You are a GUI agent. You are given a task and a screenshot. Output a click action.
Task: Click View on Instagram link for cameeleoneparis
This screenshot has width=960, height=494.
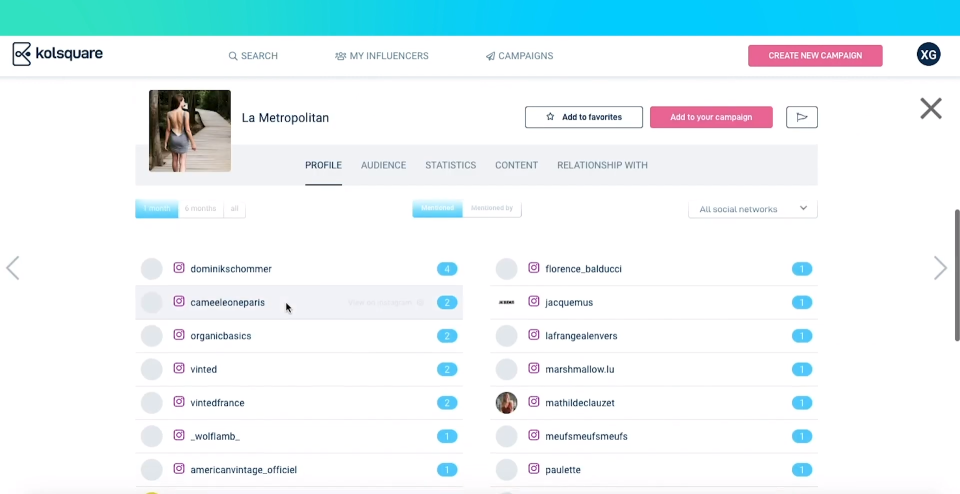386,302
